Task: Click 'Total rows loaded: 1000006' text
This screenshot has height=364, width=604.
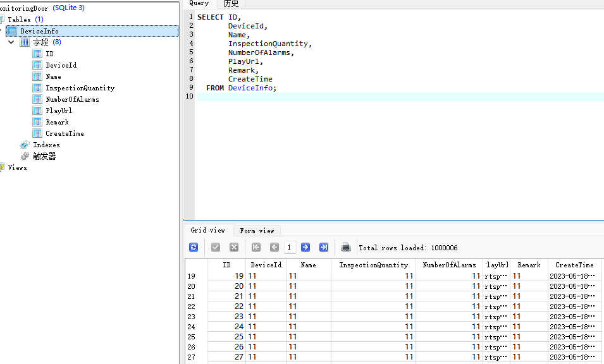Action: [x=409, y=248]
